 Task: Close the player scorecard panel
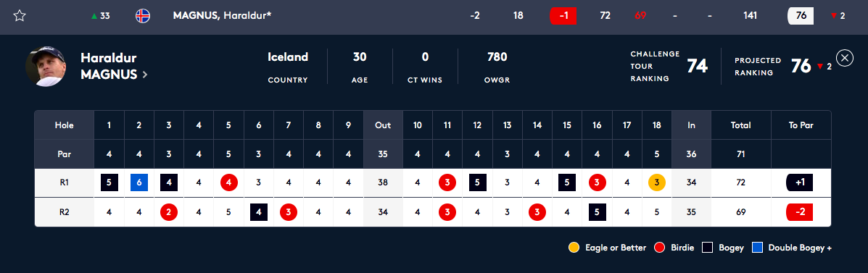point(844,57)
